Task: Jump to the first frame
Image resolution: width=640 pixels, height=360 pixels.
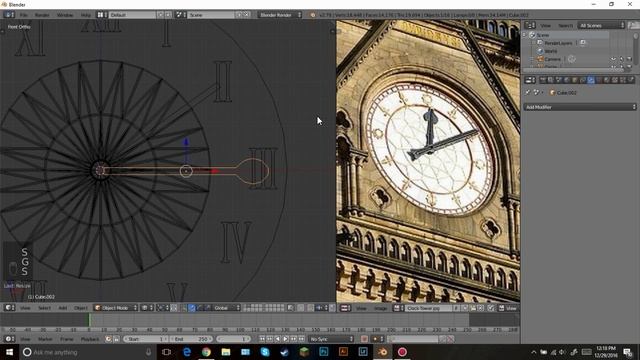Action: tap(262, 339)
